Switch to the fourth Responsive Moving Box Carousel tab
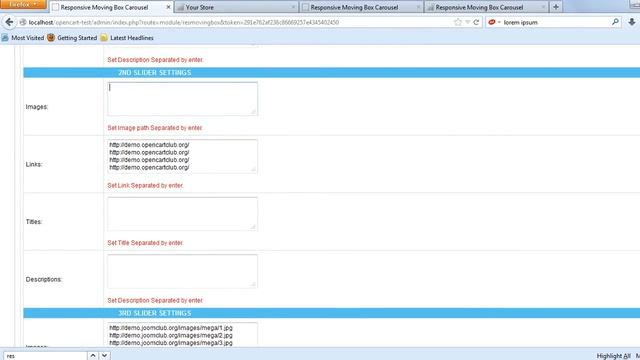640x360 pixels. (486, 7)
